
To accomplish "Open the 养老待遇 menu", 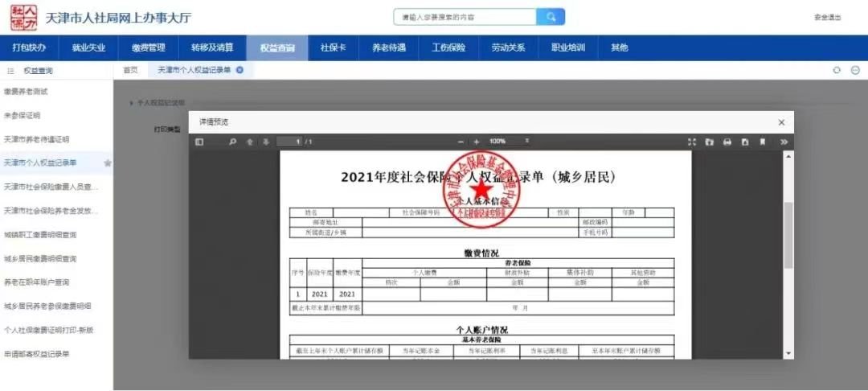I will [389, 47].
